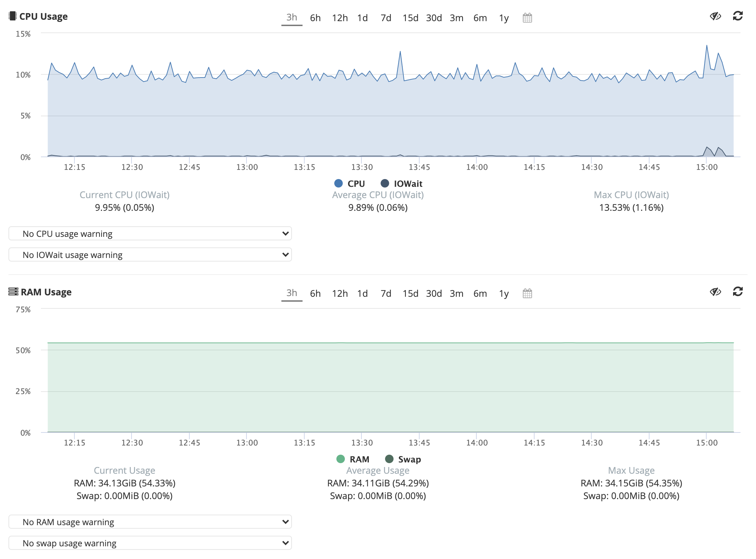Click the Current CPU value 9.95% (0.05%)

pyautogui.click(x=124, y=208)
